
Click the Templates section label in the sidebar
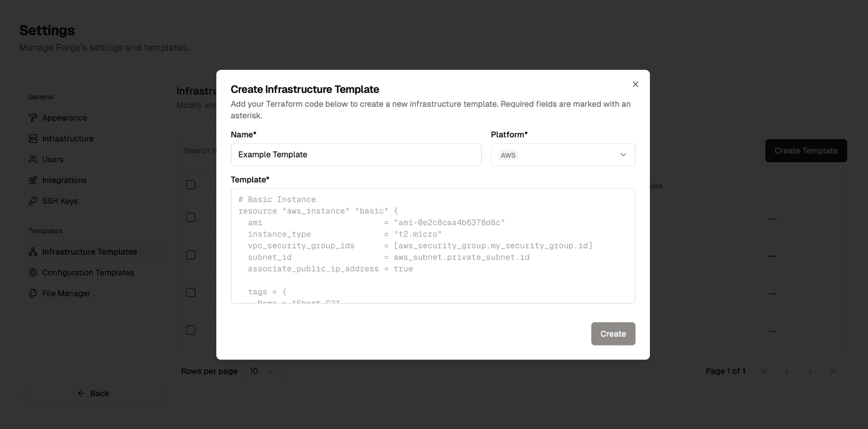coord(45,231)
